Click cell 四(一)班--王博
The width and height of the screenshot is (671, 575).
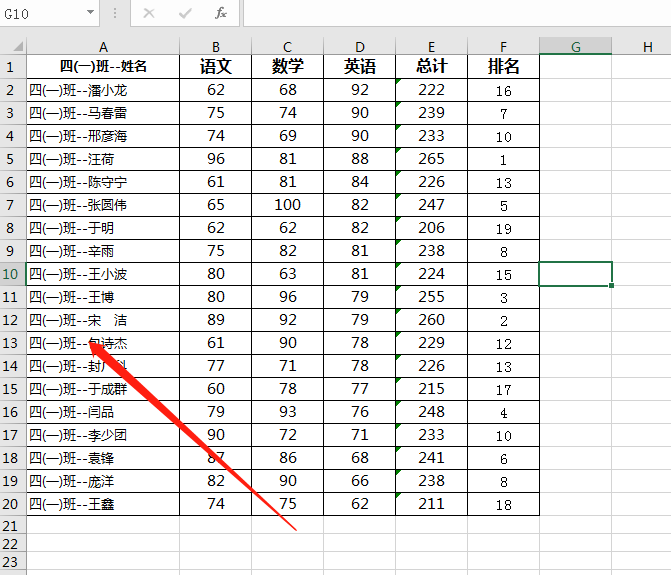[103, 297]
